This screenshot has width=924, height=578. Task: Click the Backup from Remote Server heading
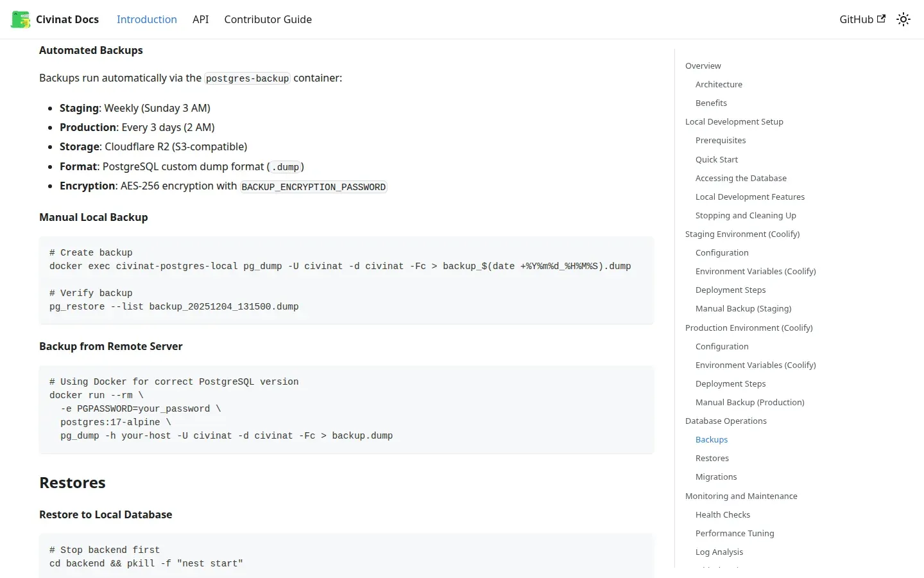(111, 346)
